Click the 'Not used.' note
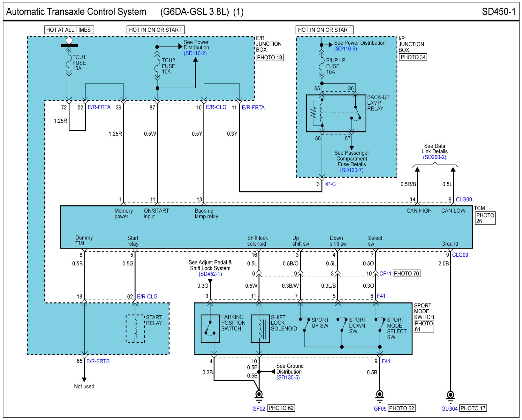522x420 pixels. 85,387
